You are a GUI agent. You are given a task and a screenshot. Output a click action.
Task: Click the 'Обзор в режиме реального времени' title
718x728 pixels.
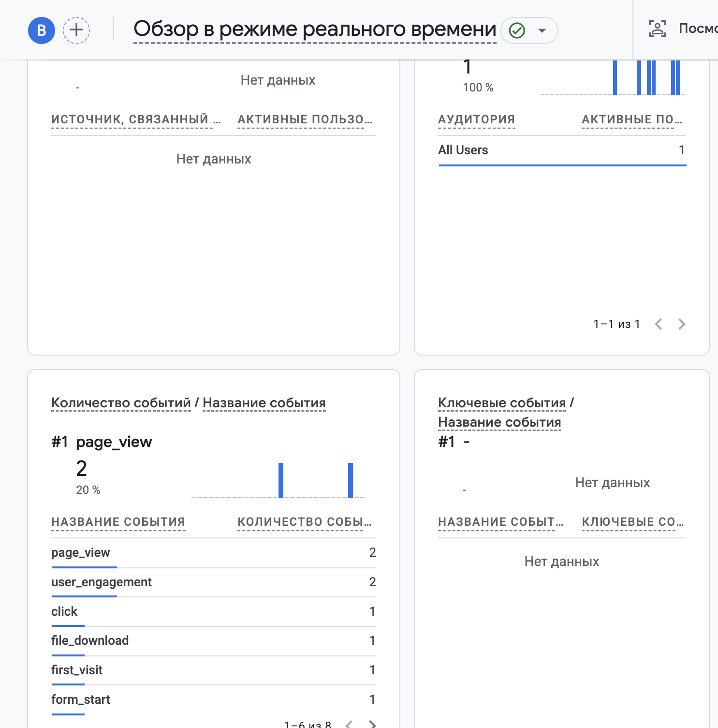pyautogui.click(x=315, y=29)
